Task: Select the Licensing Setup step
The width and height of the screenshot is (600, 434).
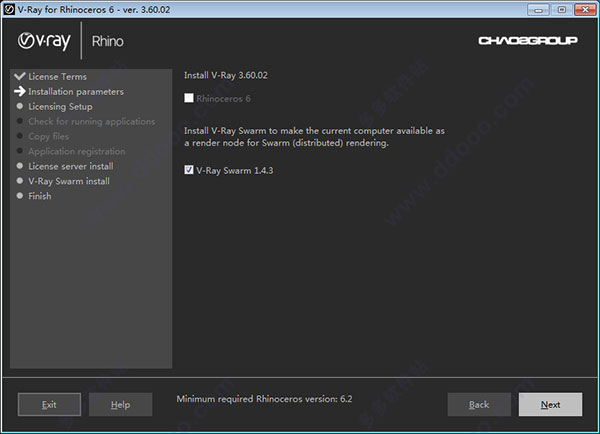Action: tap(60, 107)
